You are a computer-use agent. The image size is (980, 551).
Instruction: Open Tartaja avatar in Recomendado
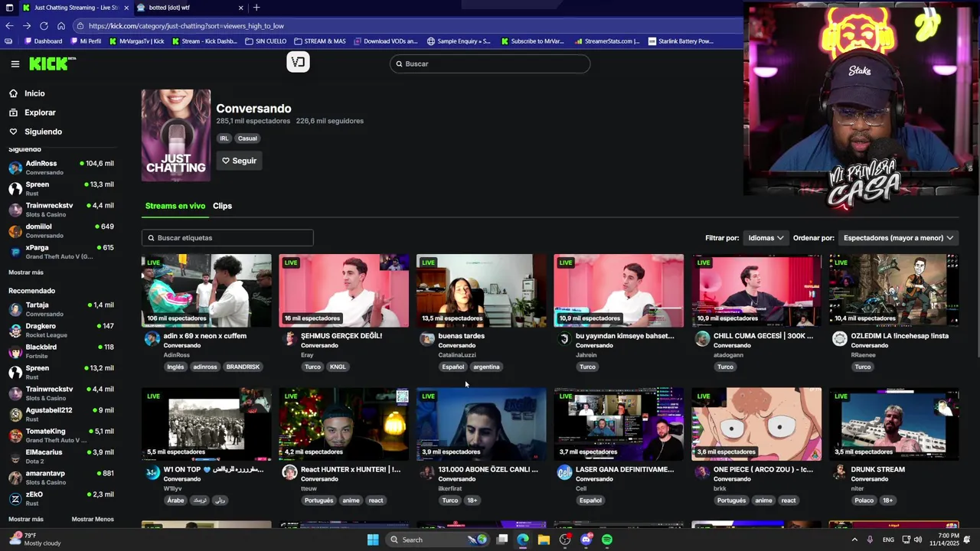click(x=15, y=309)
